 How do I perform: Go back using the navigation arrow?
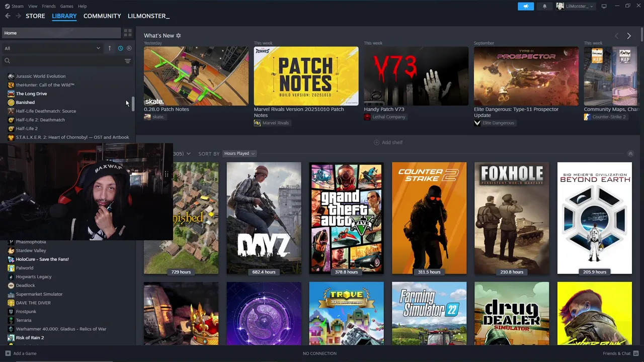[x=8, y=16]
